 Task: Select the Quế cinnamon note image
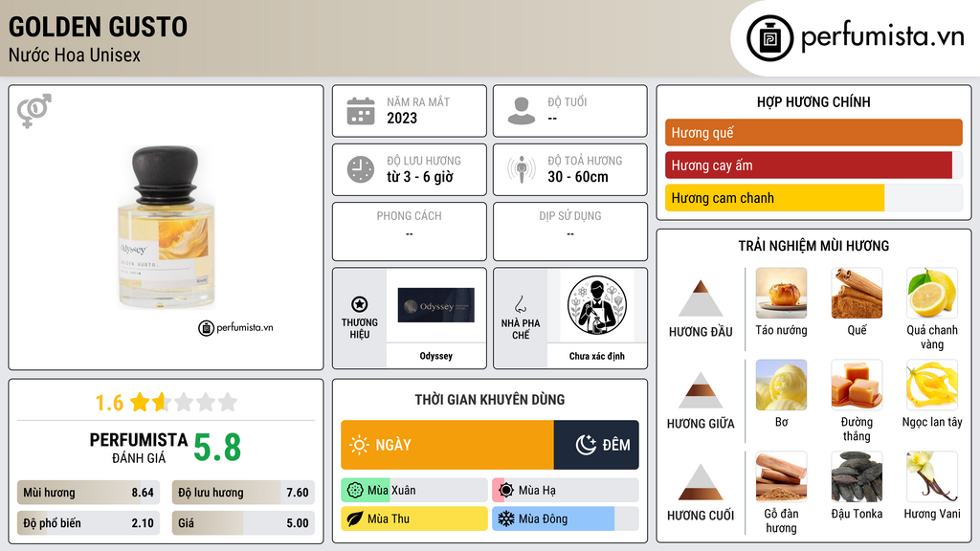857,293
